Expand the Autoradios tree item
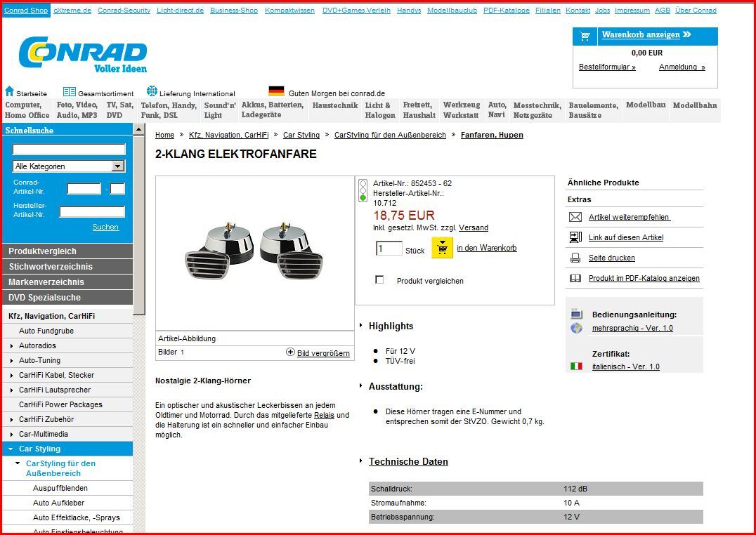Screen dimensions: 756x535 [12, 346]
